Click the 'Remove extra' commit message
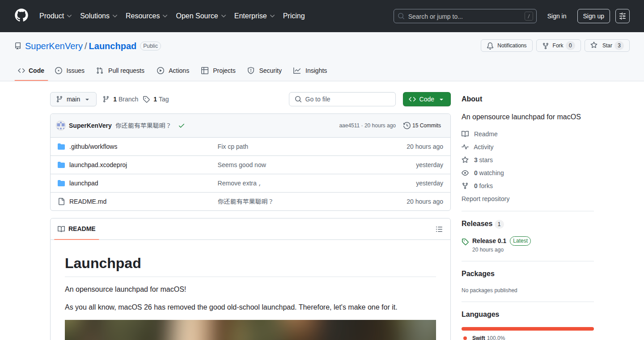The width and height of the screenshot is (644, 340). (x=239, y=183)
